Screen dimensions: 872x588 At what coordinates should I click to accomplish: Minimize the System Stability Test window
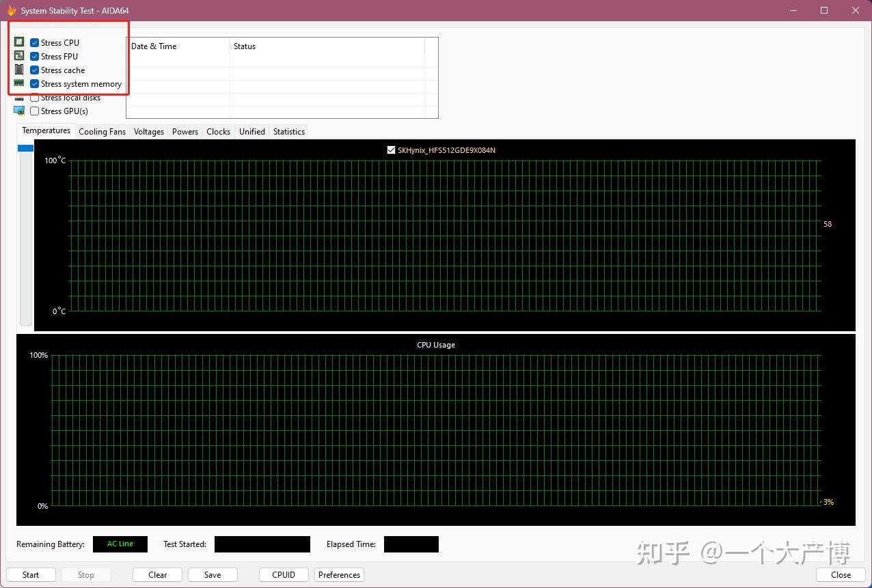tap(793, 10)
